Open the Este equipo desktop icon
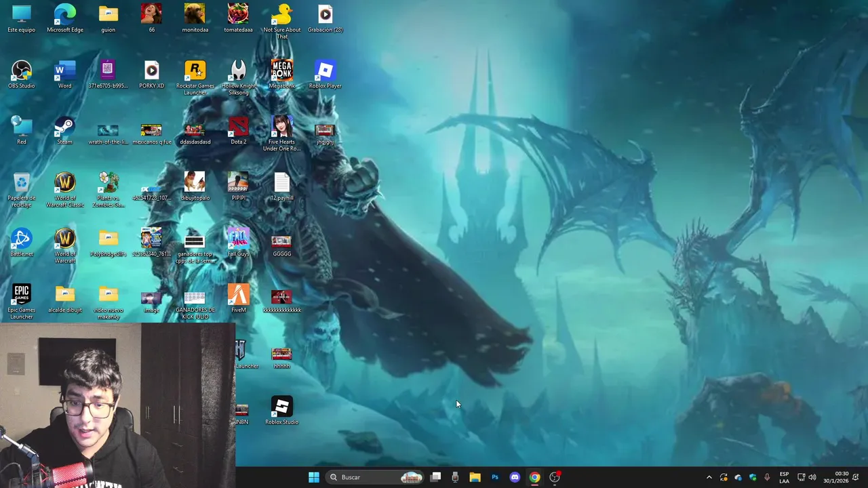 22,18
